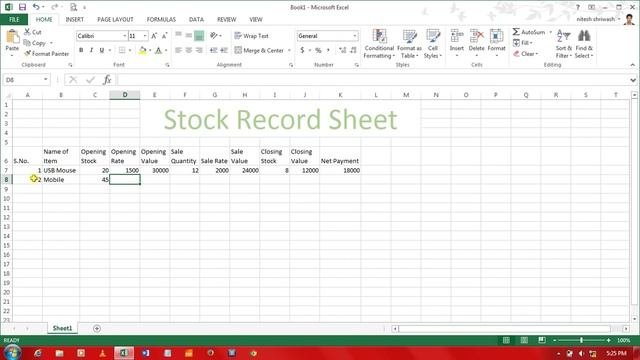Click the Copy icon
This screenshot has height=360, width=640.
(27, 43)
